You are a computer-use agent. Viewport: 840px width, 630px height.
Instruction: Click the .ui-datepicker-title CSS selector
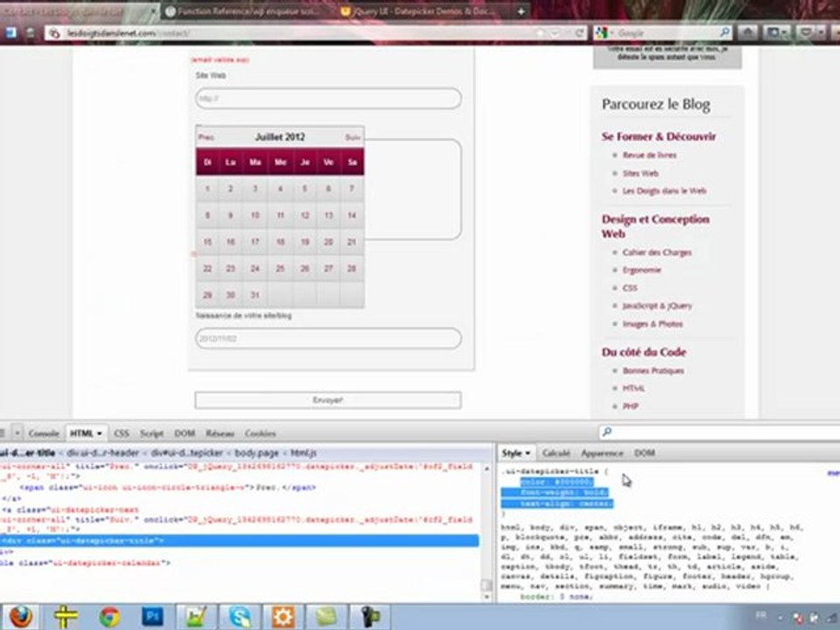click(550, 472)
